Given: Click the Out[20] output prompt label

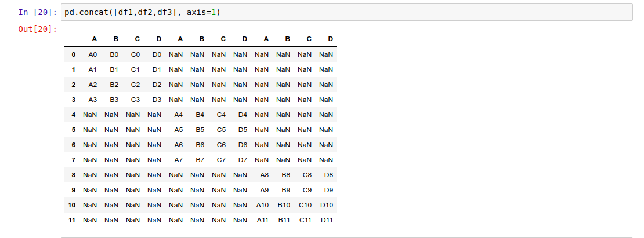Looking at the screenshot, I should (38, 29).
